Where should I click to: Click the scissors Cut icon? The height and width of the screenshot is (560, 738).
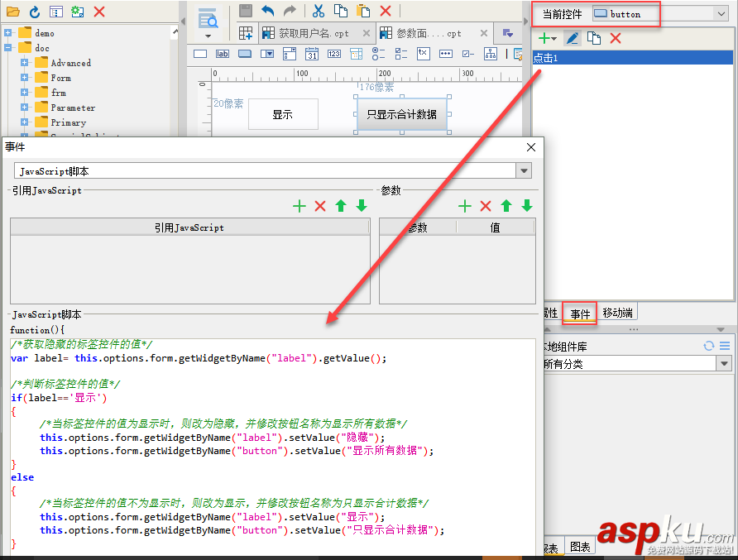coord(319,11)
